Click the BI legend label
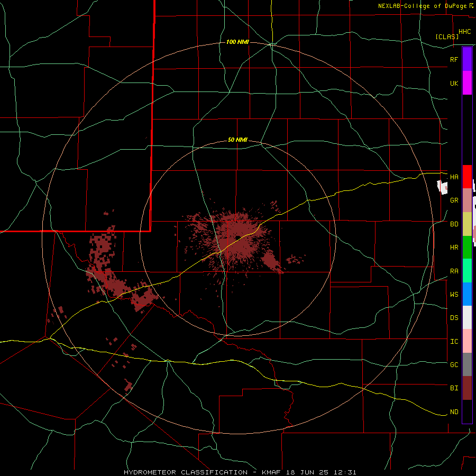 [x=454, y=388]
